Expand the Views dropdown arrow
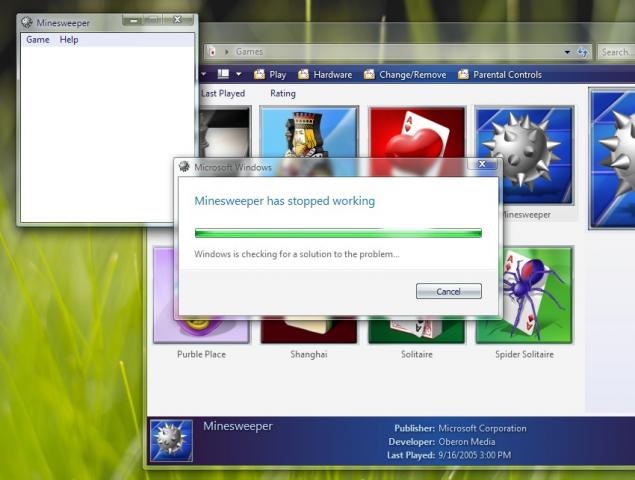Image resolution: width=635 pixels, height=480 pixels. click(x=239, y=74)
